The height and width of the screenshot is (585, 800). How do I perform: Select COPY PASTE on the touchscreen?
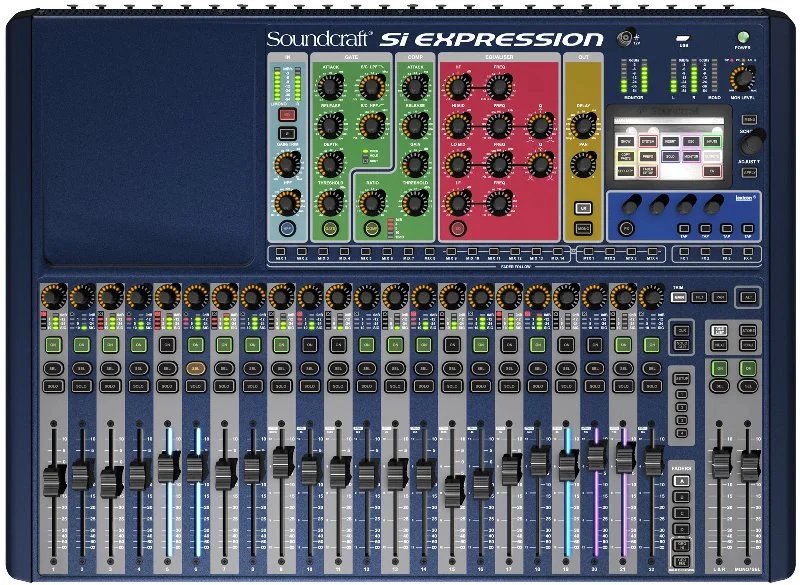point(624,156)
